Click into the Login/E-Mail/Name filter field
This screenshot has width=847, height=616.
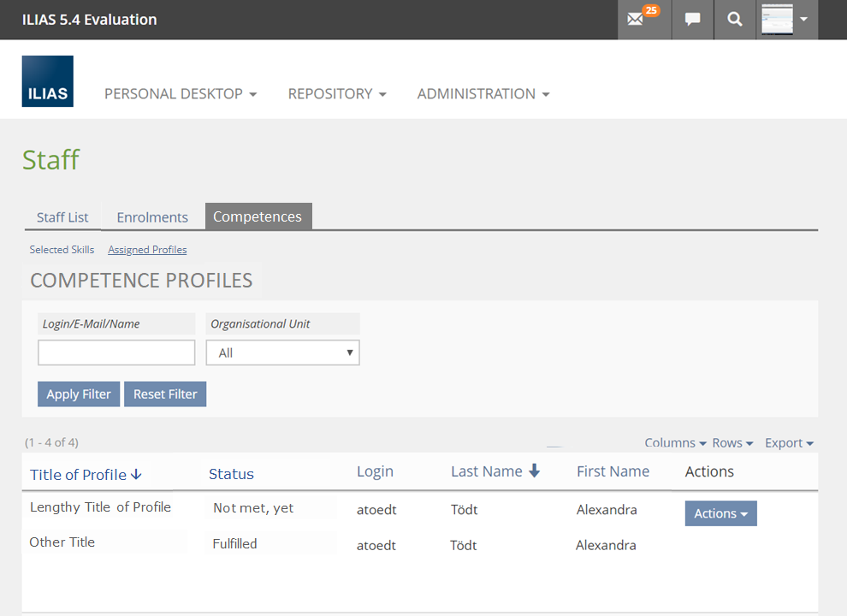pyautogui.click(x=116, y=352)
